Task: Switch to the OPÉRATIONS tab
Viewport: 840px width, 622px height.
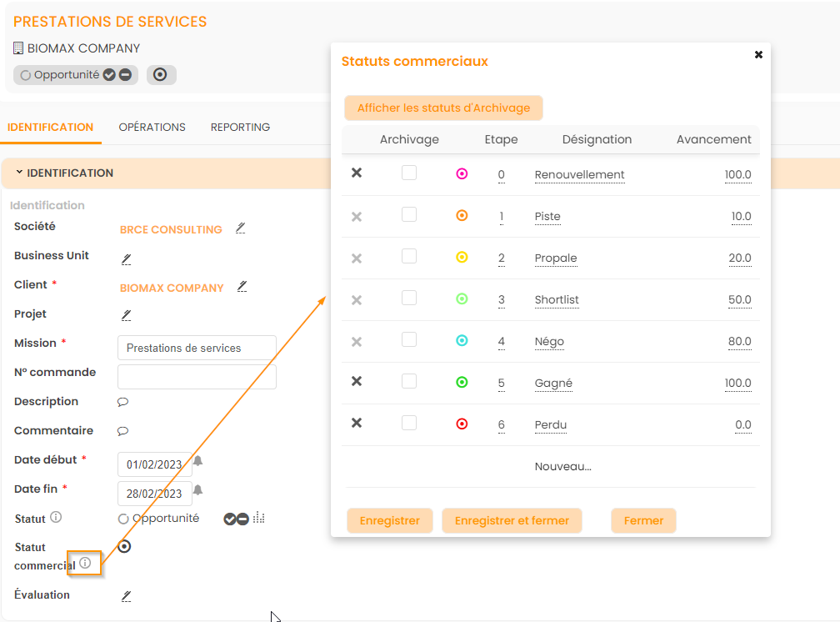Action: pyautogui.click(x=152, y=128)
